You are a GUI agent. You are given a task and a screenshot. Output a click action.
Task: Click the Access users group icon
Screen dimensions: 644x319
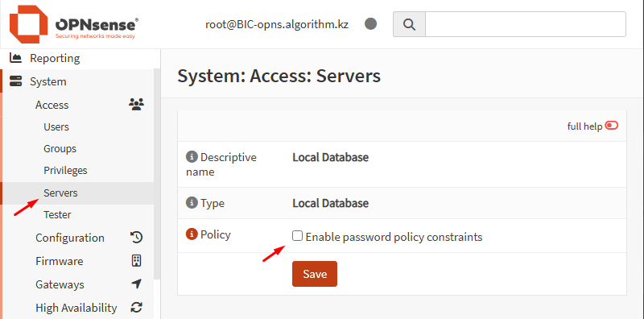136,105
